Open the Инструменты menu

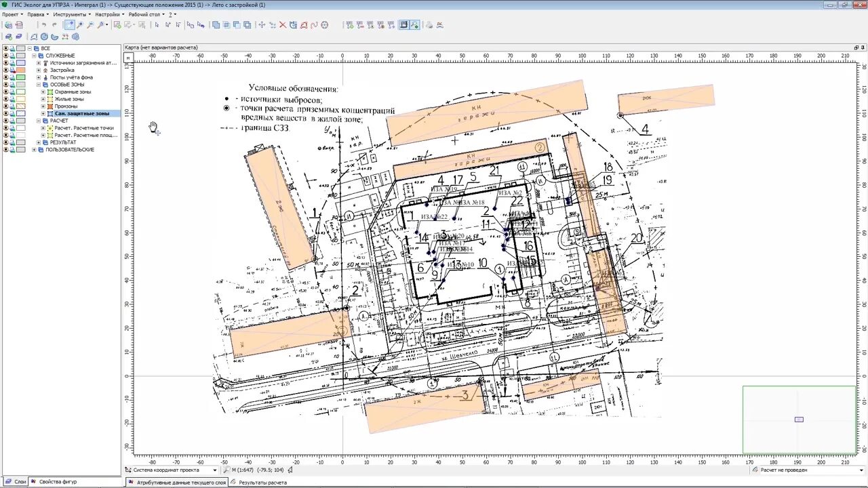[71, 14]
